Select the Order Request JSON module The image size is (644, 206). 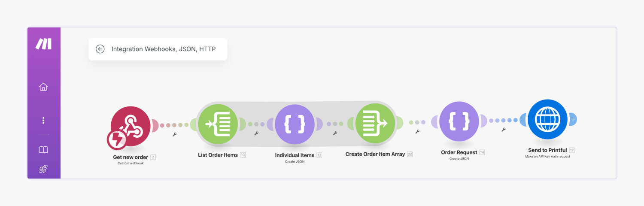point(459,121)
